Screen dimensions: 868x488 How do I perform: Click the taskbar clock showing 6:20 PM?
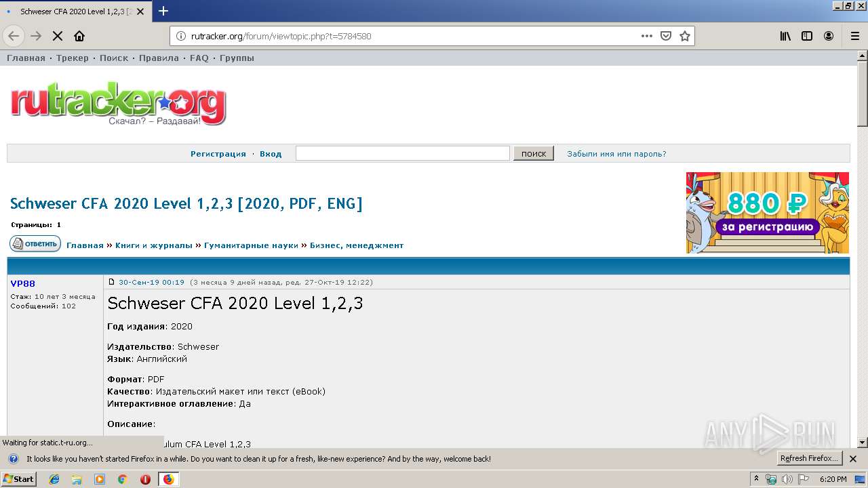click(x=833, y=479)
